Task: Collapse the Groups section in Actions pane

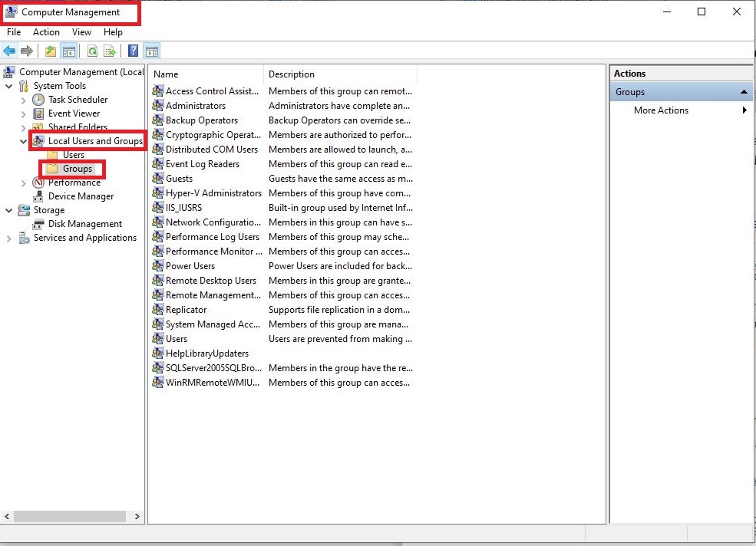Action: pyautogui.click(x=744, y=91)
